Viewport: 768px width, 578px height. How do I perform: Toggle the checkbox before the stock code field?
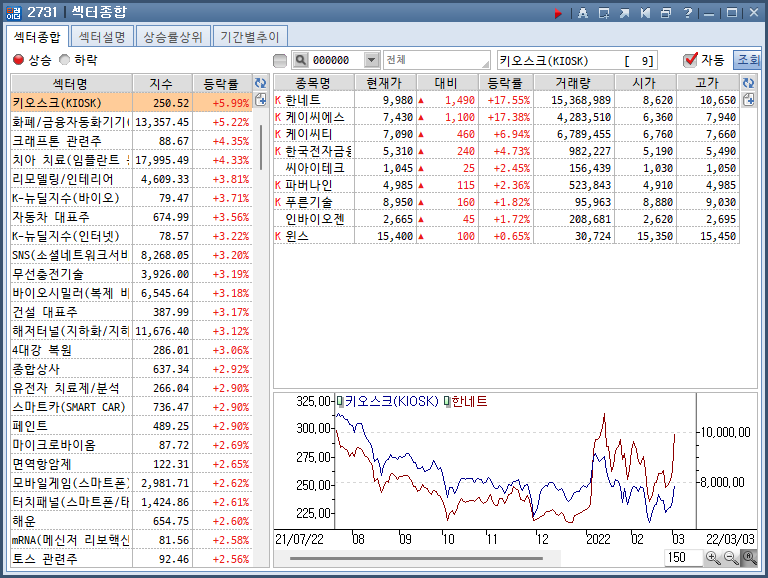pyautogui.click(x=280, y=61)
